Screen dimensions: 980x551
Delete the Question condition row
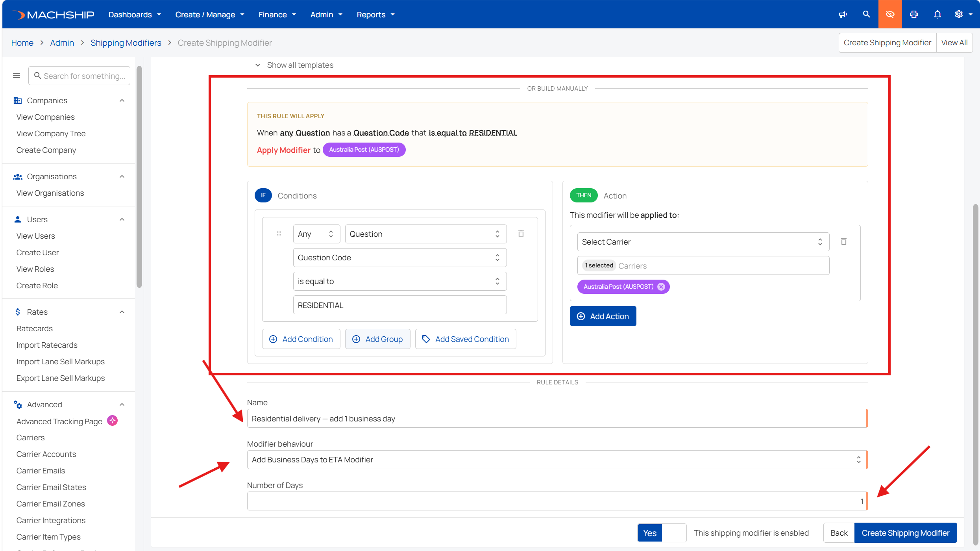[x=521, y=234]
